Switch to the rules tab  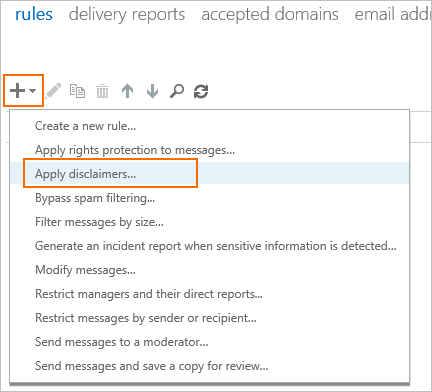34,14
